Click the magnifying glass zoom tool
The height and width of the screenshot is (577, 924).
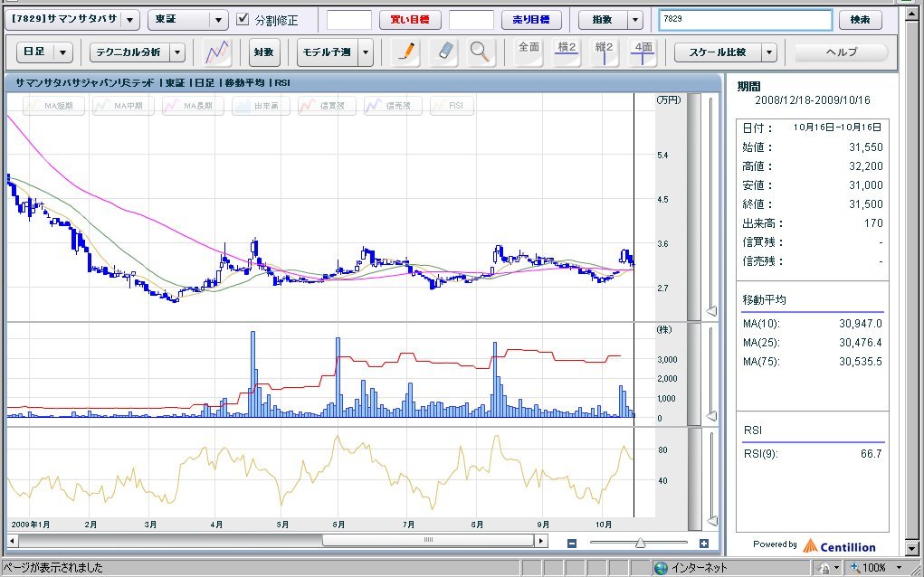(480, 52)
